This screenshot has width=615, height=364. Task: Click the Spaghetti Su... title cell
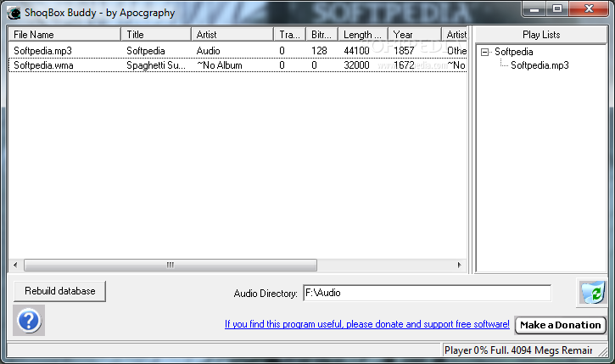(156, 65)
